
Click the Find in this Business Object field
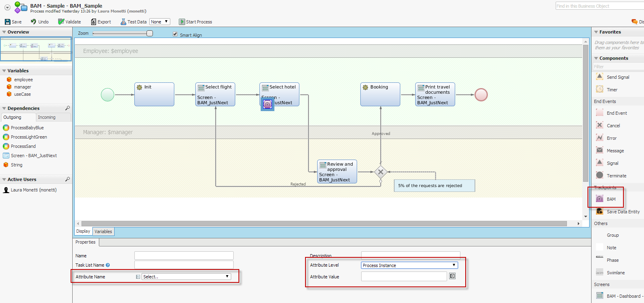point(600,6)
